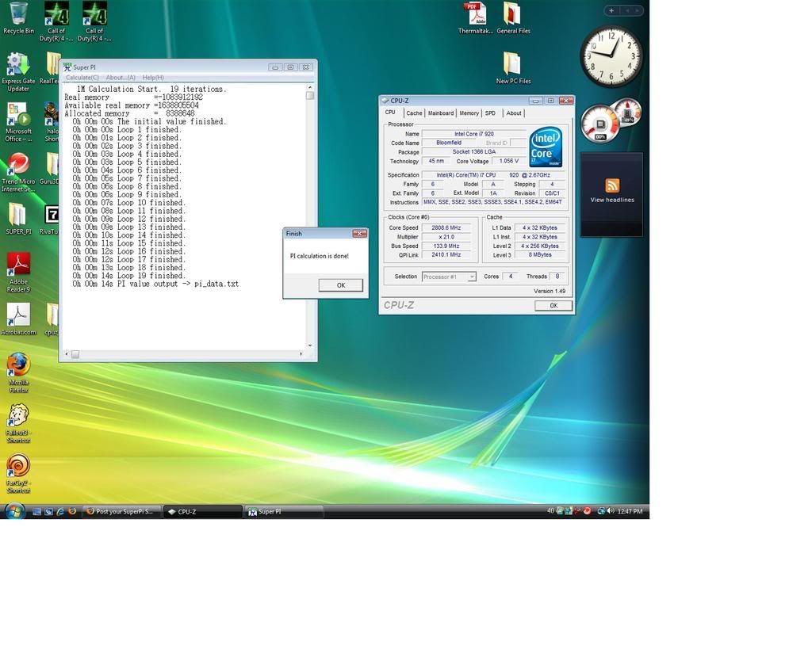Click the analog clock sidebar gadget
This screenshot has width=812, height=649.
pos(611,56)
